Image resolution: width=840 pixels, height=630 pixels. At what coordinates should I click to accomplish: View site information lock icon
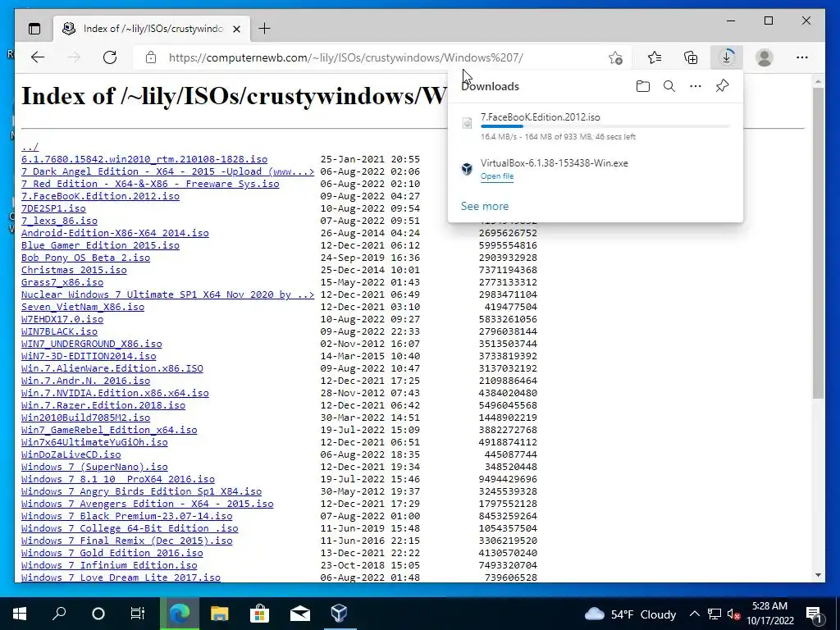tap(151, 57)
